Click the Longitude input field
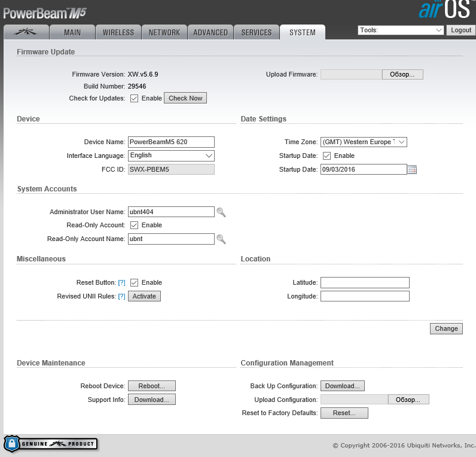Screen dimensions: 476x457 (365, 296)
